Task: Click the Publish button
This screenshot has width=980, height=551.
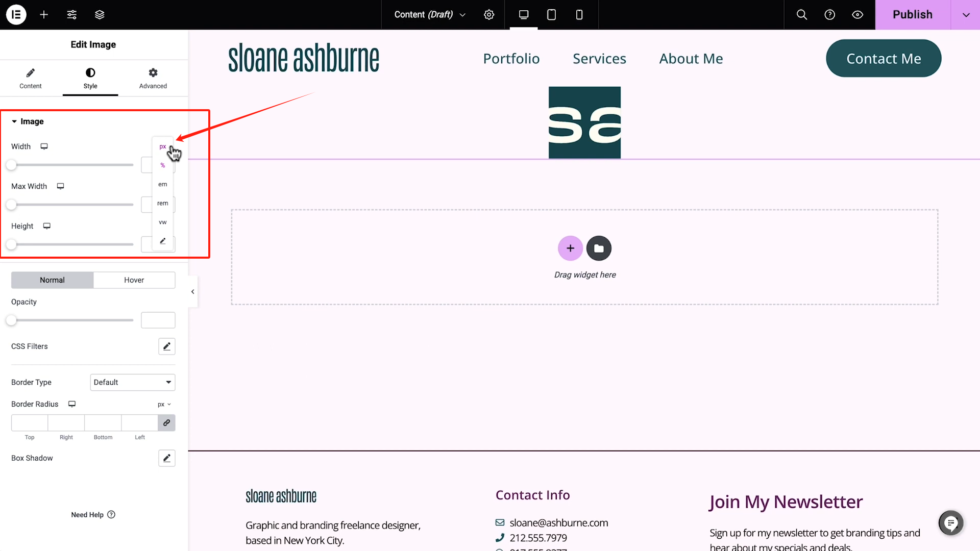Action: tap(912, 14)
